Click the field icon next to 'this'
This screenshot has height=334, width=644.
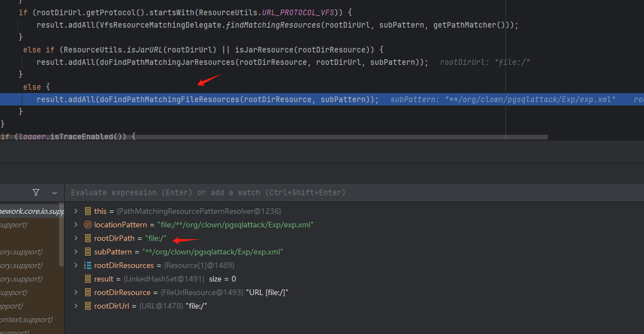(87, 211)
